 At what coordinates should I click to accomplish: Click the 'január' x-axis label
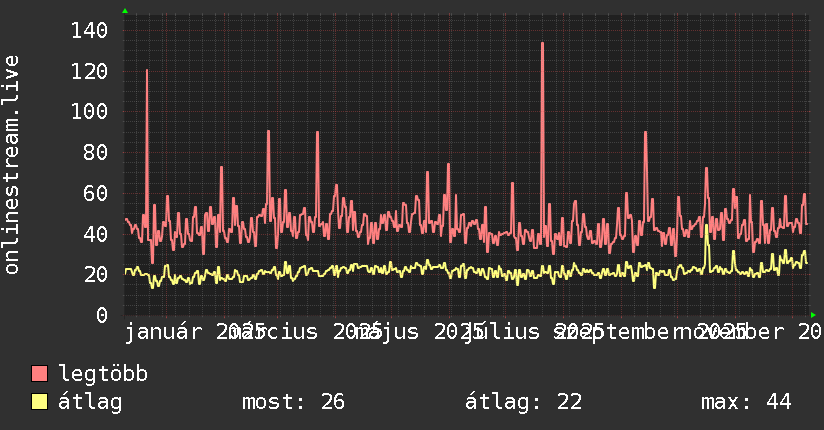(x=163, y=332)
